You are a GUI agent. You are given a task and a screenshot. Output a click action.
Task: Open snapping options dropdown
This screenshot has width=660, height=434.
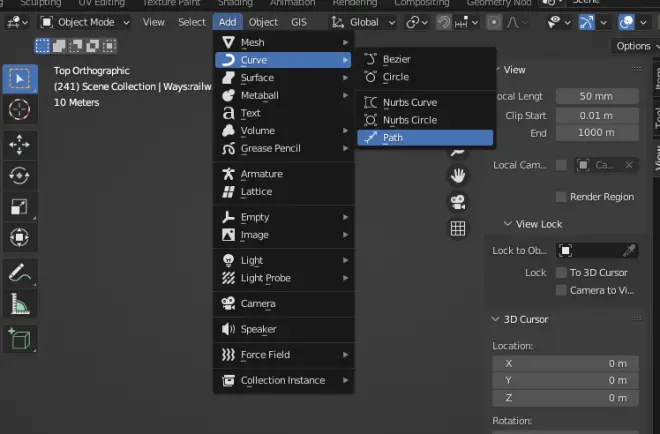pos(466,22)
